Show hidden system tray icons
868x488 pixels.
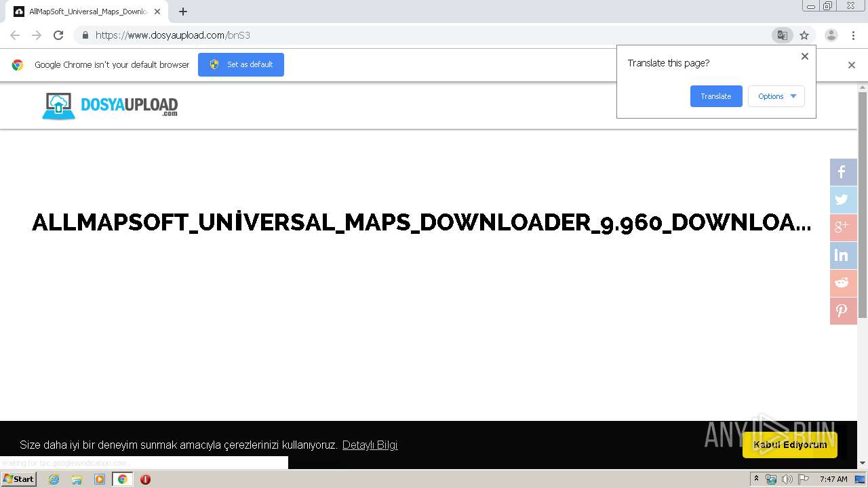click(756, 479)
